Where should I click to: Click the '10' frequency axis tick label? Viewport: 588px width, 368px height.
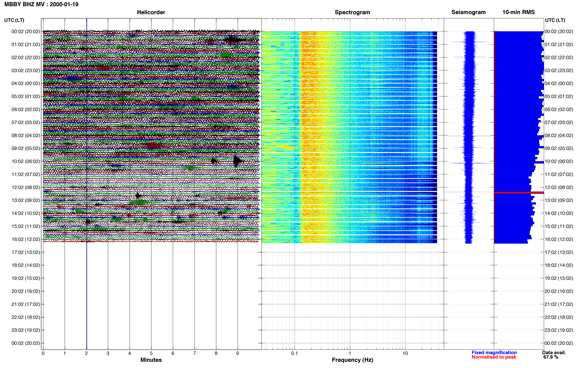coord(405,353)
